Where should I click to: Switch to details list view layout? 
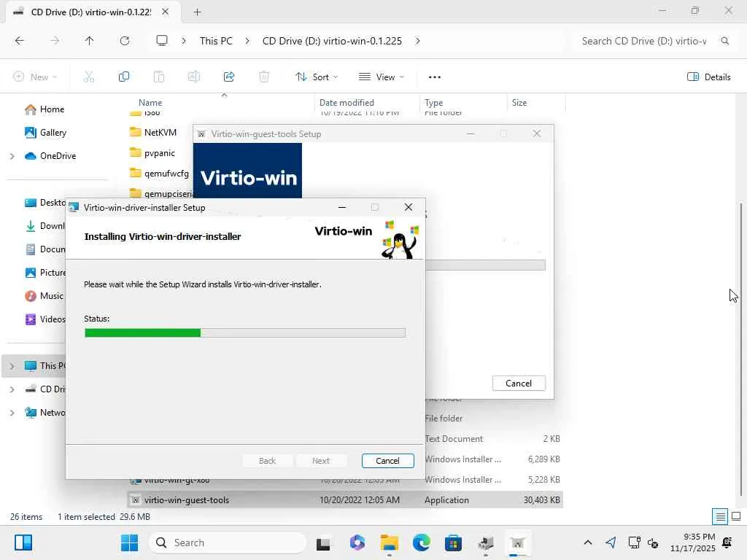(720, 516)
